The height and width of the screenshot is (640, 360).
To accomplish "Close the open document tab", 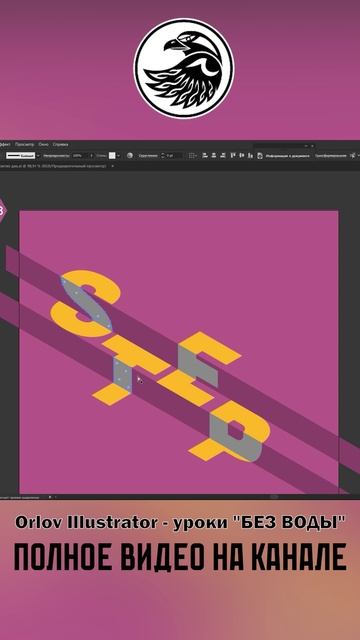I will click(x=112, y=166).
